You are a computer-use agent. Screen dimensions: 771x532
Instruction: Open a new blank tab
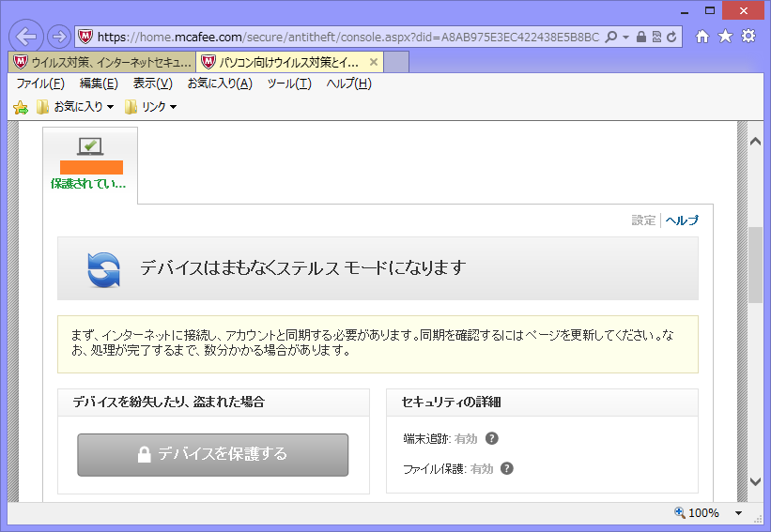coord(396,62)
